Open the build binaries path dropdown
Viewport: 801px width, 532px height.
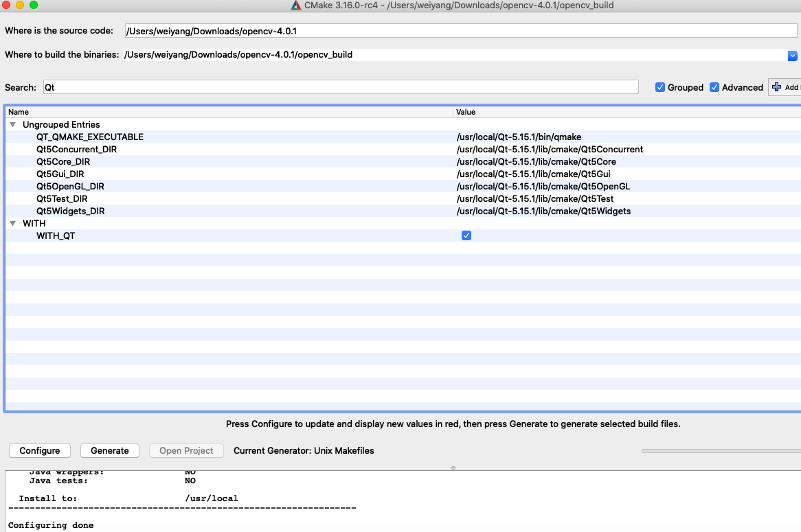(x=792, y=55)
